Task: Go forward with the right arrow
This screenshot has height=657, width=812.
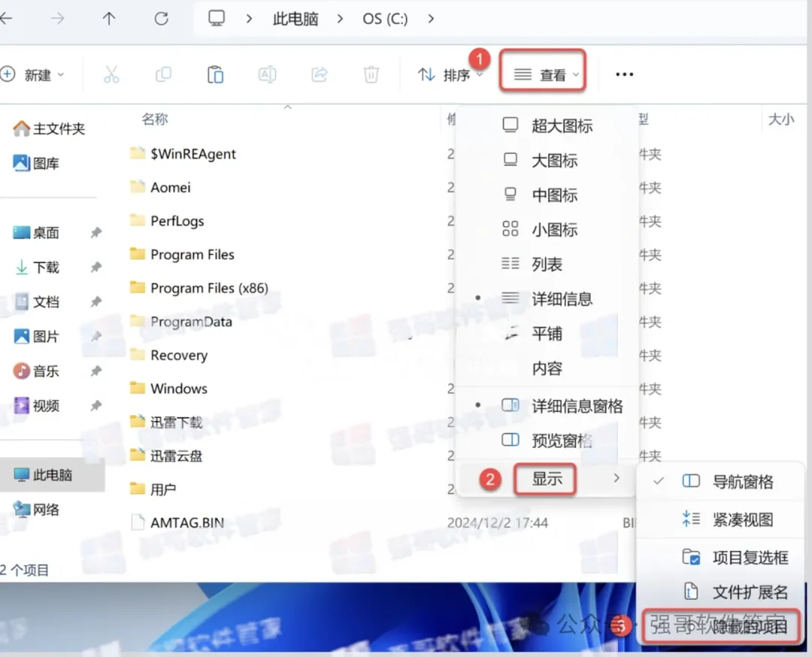Action: pyautogui.click(x=57, y=19)
